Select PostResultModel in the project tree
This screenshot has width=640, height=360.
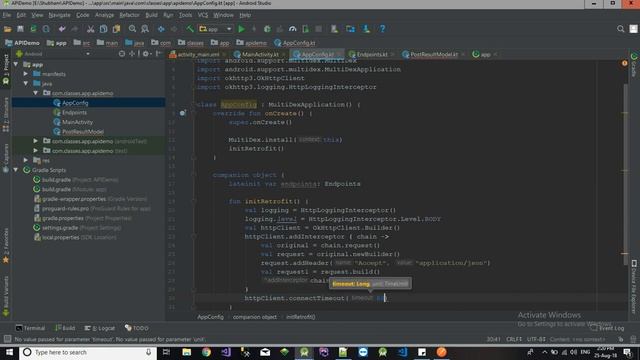click(83, 131)
